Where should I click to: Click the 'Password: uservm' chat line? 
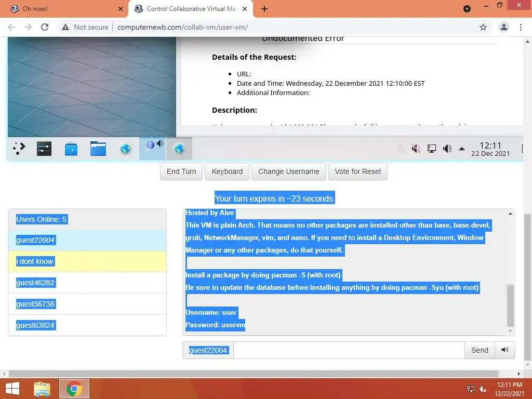click(215, 325)
